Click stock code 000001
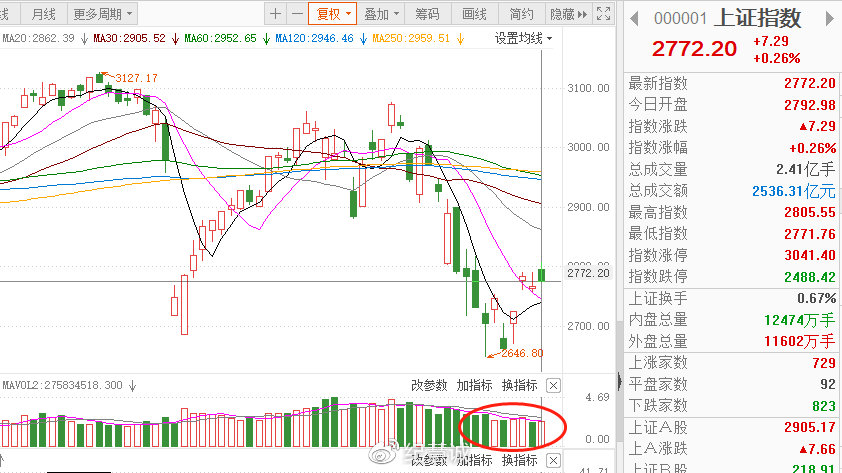Viewport: 842px width, 473px height. point(680,19)
